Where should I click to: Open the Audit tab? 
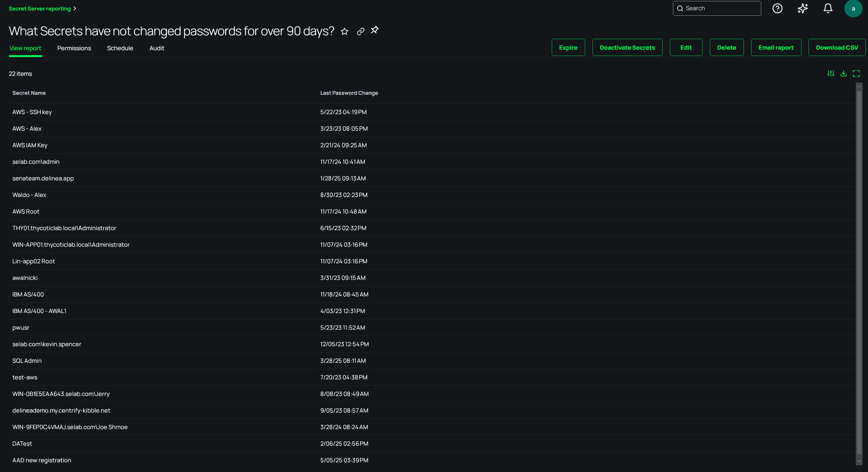tap(157, 48)
